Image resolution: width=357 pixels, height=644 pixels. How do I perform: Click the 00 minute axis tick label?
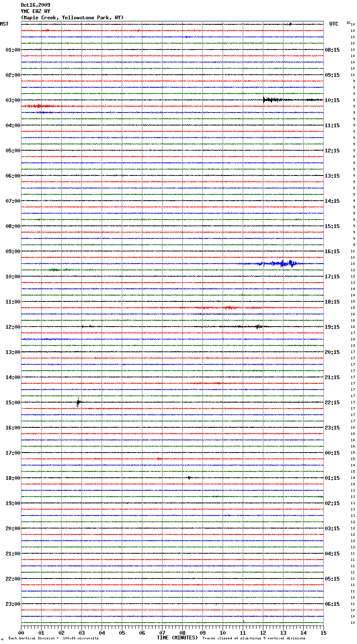[x=21, y=632]
